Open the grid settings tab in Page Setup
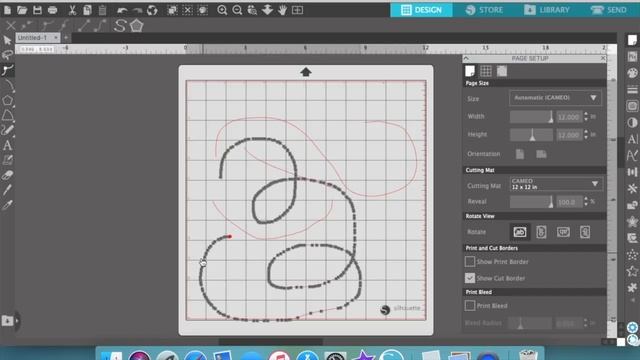 pyautogui.click(x=486, y=71)
